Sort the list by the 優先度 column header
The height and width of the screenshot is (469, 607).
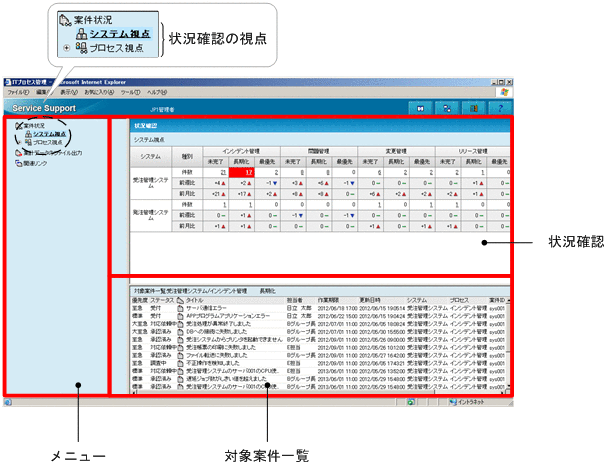[140, 300]
